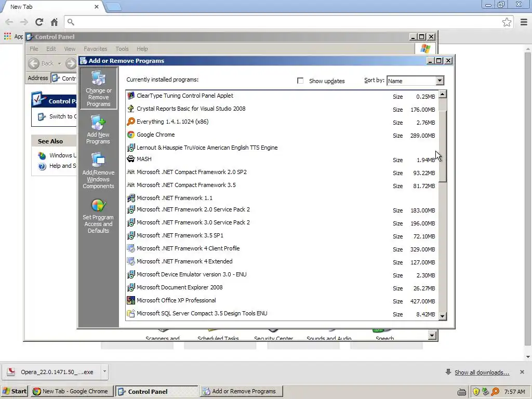The height and width of the screenshot is (399, 532).
Task: Click the programs list scroll up arrow
Action: (443, 95)
